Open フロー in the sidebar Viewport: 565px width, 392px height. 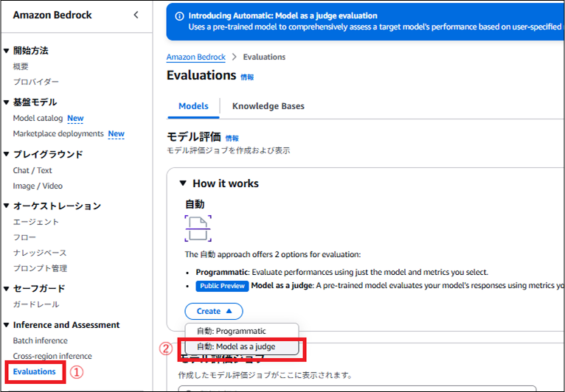[24, 237]
